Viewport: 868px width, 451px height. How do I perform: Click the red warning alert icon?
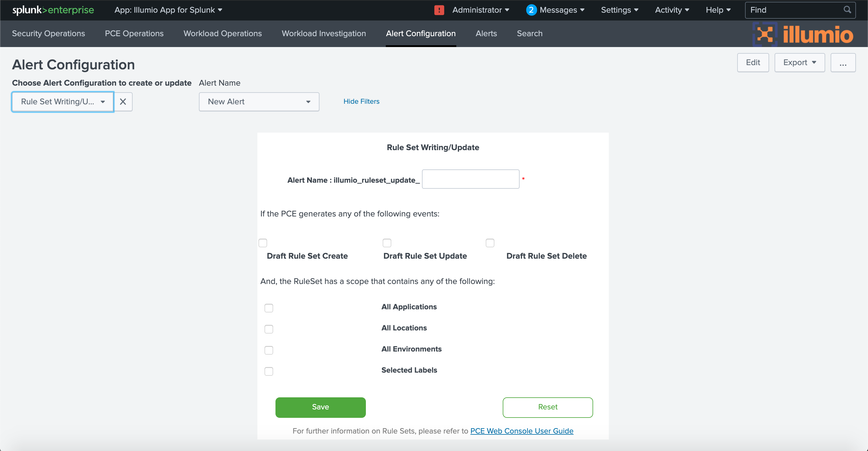pyautogui.click(x=439, y=10)
